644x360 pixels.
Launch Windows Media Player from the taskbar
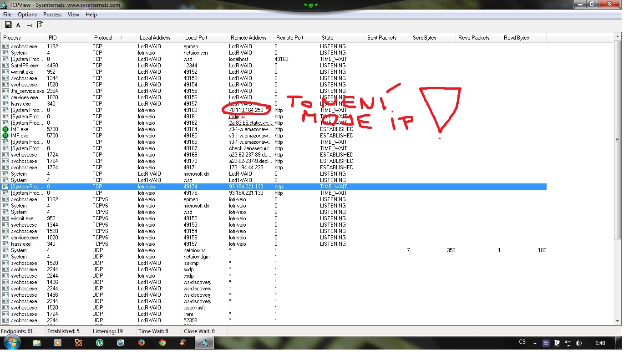click(58, 343)
